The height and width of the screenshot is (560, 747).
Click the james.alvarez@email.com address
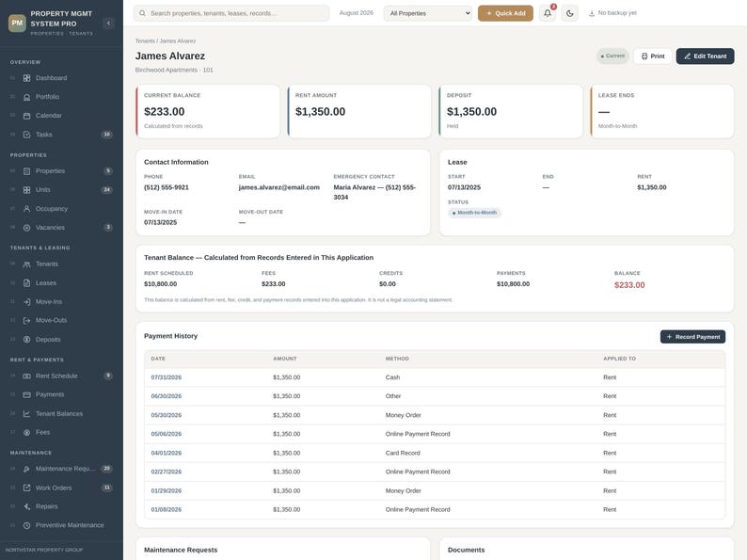tap(279, 187)
